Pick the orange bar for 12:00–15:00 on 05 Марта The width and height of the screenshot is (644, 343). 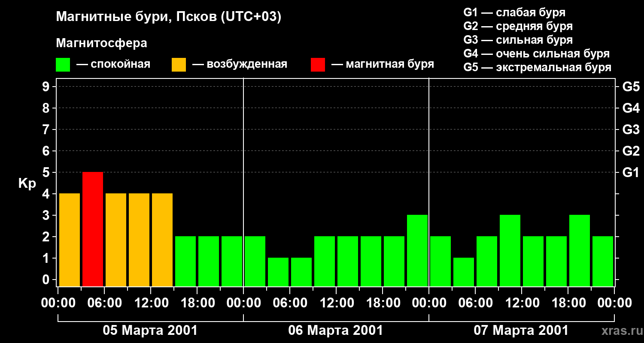point(162,240)
